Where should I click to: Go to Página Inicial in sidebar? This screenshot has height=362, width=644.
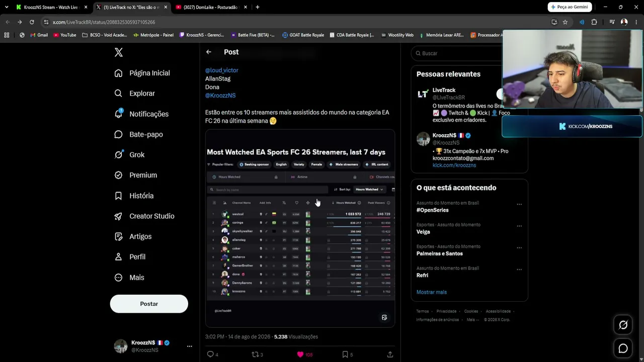pyautogui.click(x=142, y=73)
